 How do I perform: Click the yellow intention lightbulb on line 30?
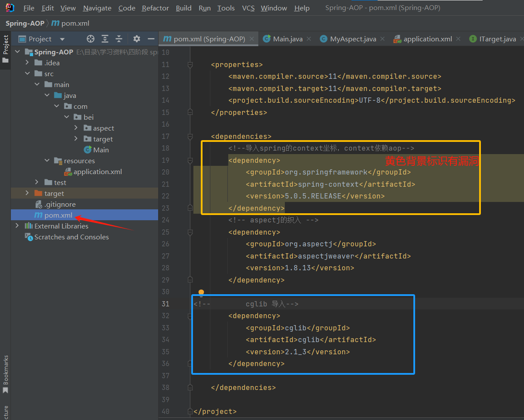coord(201,292)
